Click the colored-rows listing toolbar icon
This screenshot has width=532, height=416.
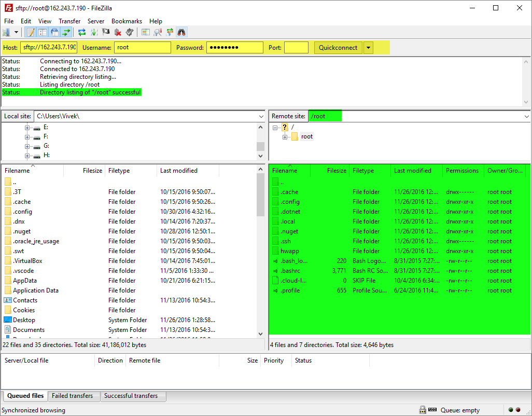click(146, 32)
